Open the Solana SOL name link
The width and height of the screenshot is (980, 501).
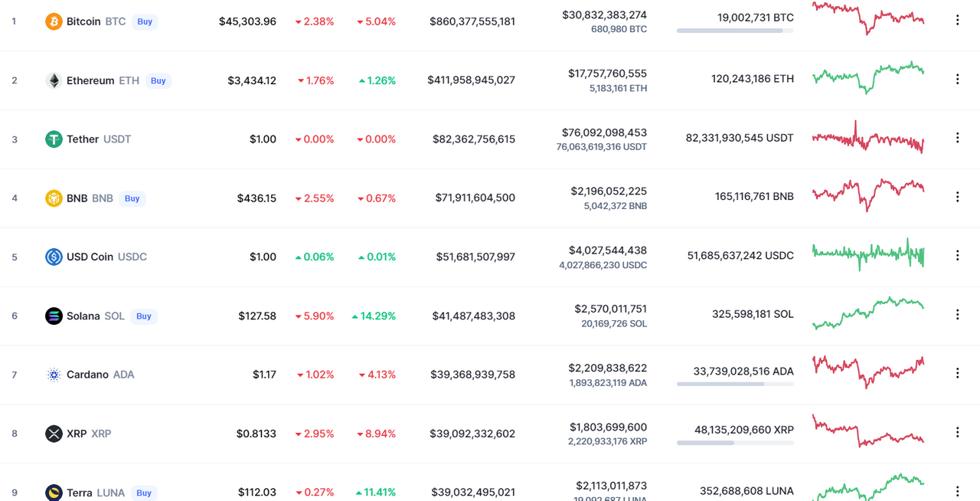(96, 316)
